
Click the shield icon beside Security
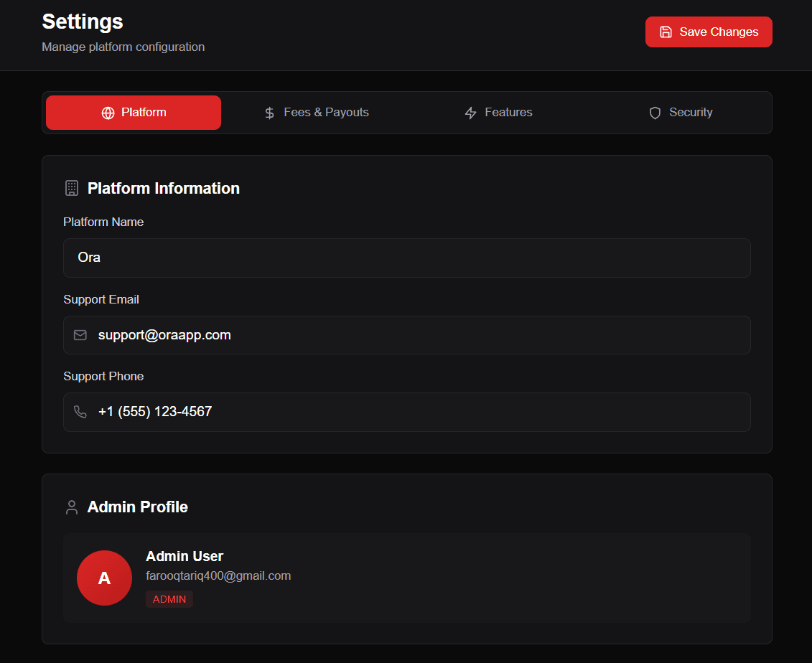point(655,113)
